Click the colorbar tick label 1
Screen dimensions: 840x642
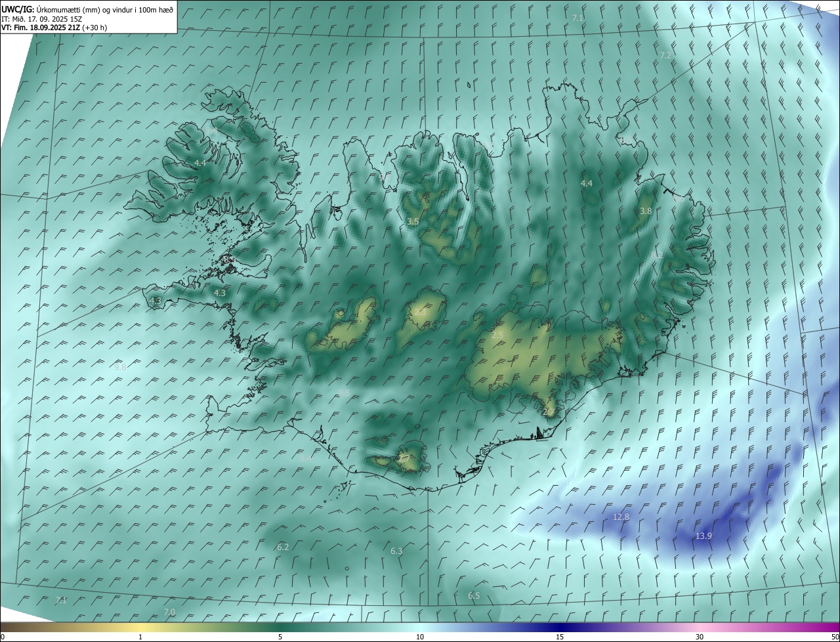(140, 637)
